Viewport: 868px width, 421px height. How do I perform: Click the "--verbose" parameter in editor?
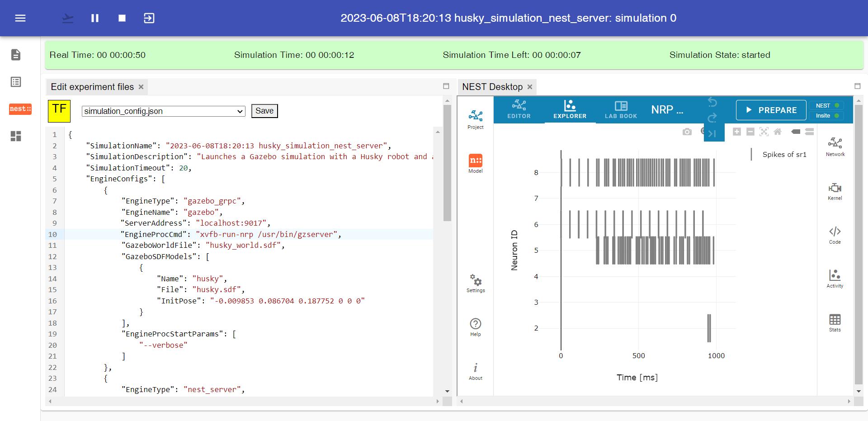[x=163, y=345]
